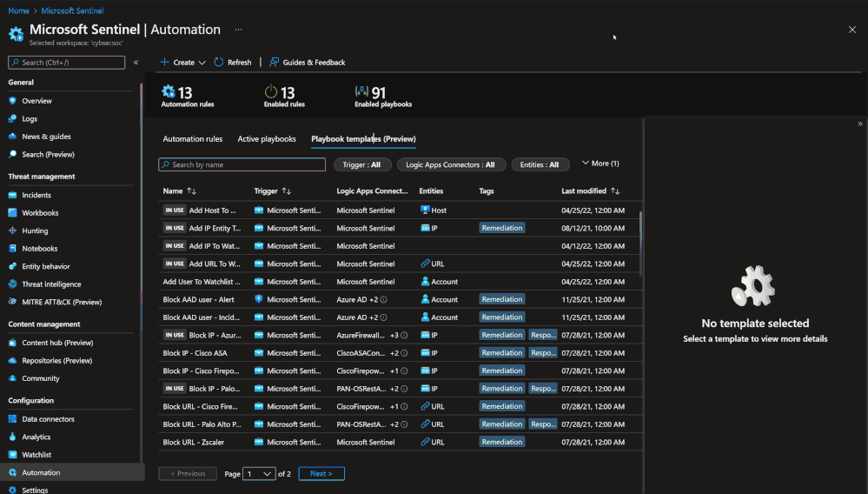Open the Create dropdown

(x=183, y=62)
